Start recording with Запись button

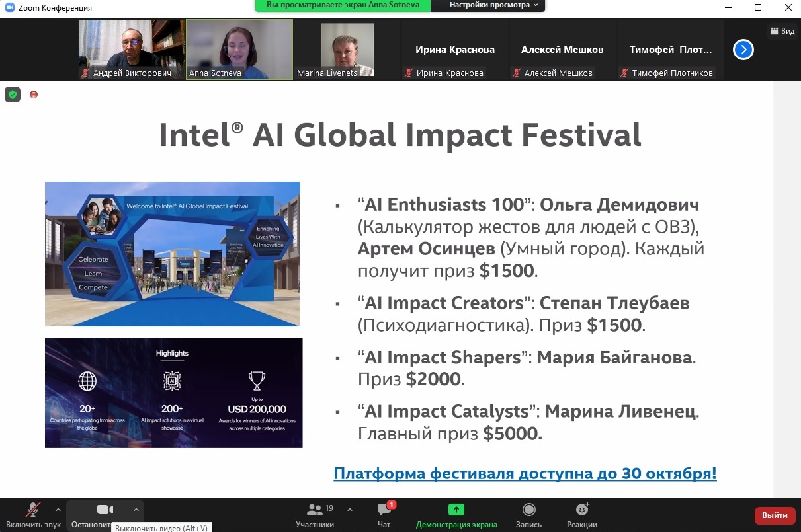click(x=528, y=515)
